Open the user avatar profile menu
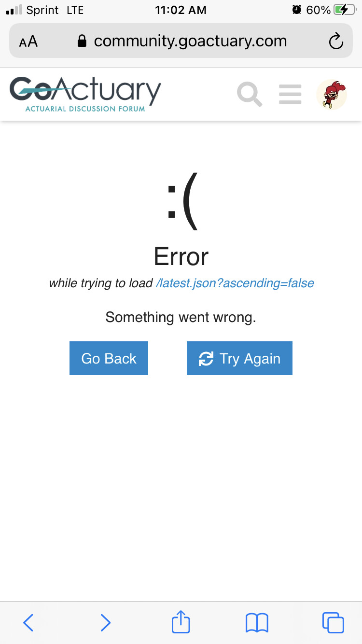 pos(332,94)
